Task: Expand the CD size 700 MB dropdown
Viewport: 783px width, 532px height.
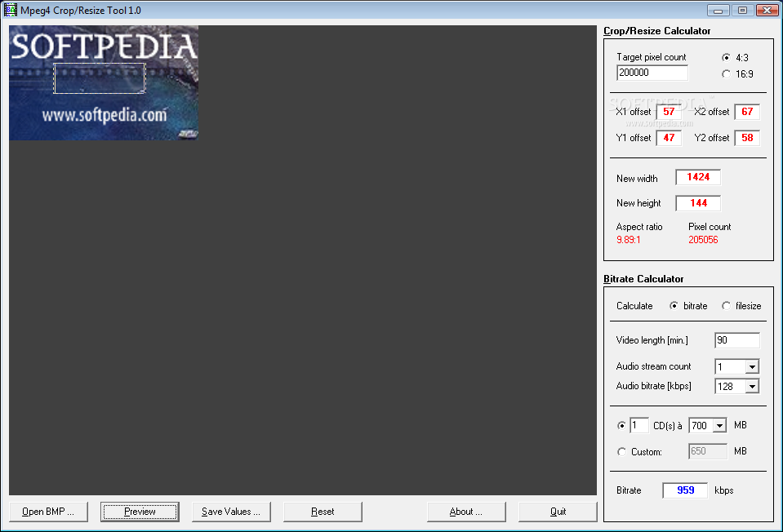Action: (719, 426)
